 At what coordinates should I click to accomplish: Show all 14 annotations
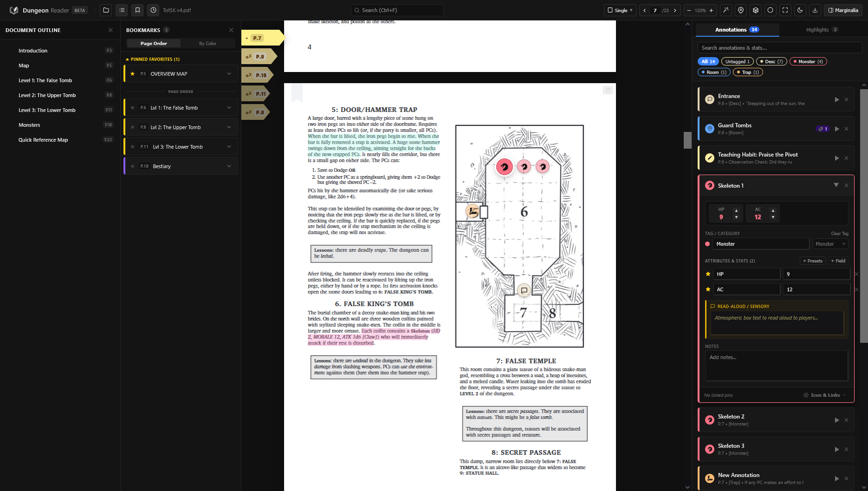[708, 61]
